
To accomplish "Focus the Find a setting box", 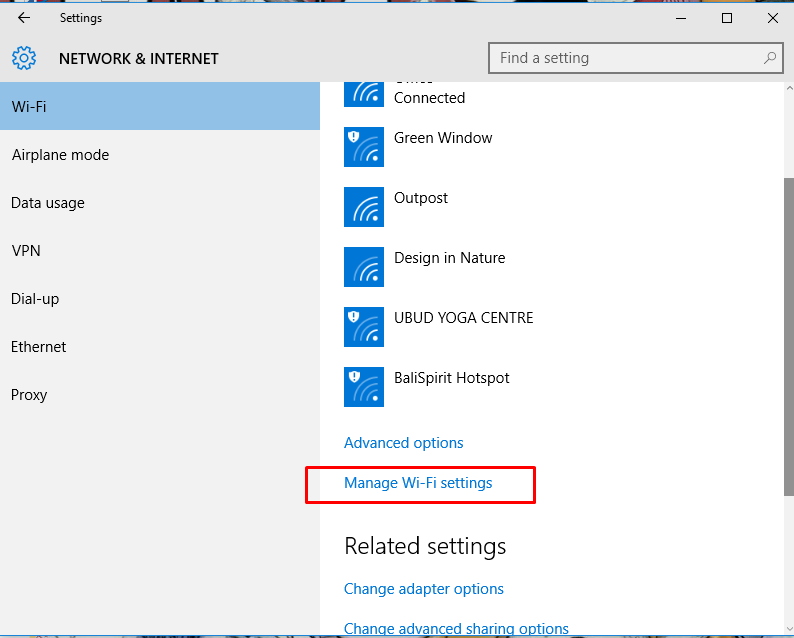I will pos(636,58).
